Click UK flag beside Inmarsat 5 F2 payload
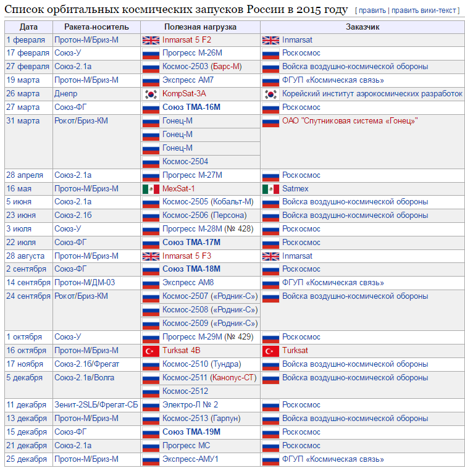Screen dimensions: 465x476 (151, 40)
